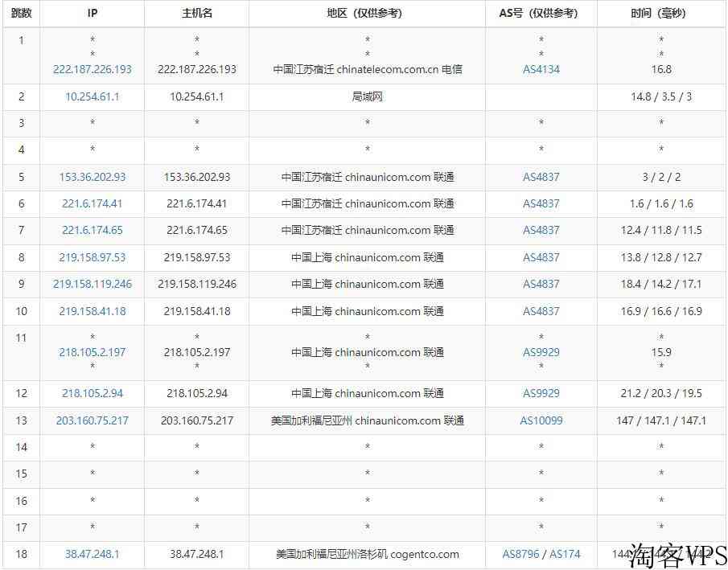
Task: Select the 主机名 column header
Action: [197, 14]
